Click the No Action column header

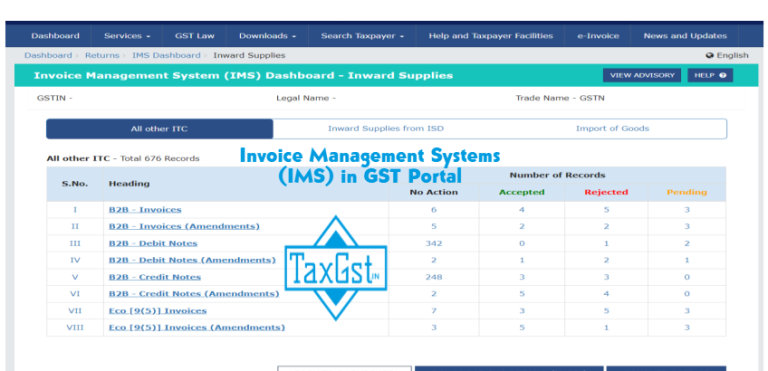click(x=433, y=192)
